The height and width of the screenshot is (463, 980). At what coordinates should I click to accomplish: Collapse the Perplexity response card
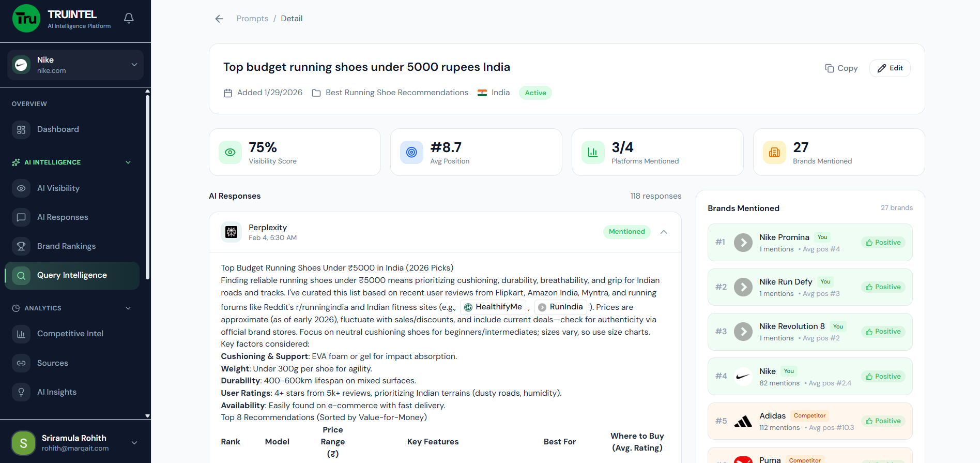664,232
